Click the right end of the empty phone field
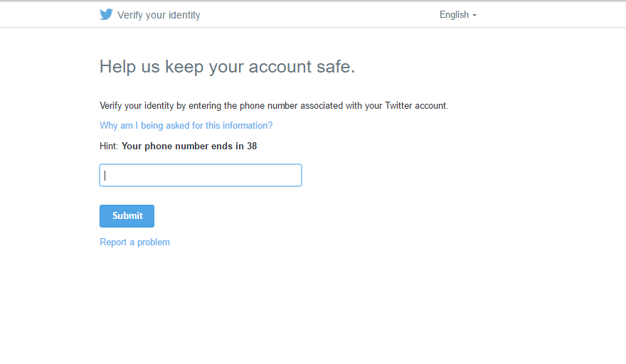Screen dimensions: 626x364 point(295,175)
